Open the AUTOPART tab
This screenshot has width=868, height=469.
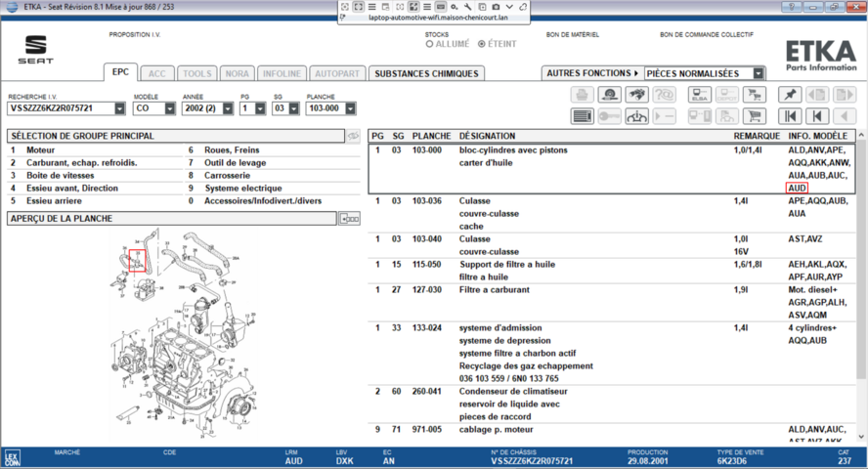[x=337, y=73]
